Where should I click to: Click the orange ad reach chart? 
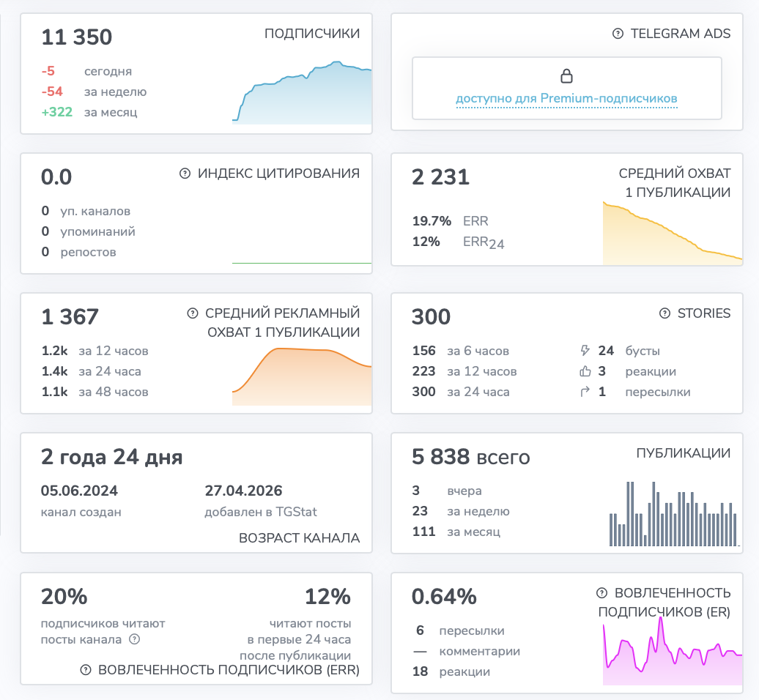302,376
